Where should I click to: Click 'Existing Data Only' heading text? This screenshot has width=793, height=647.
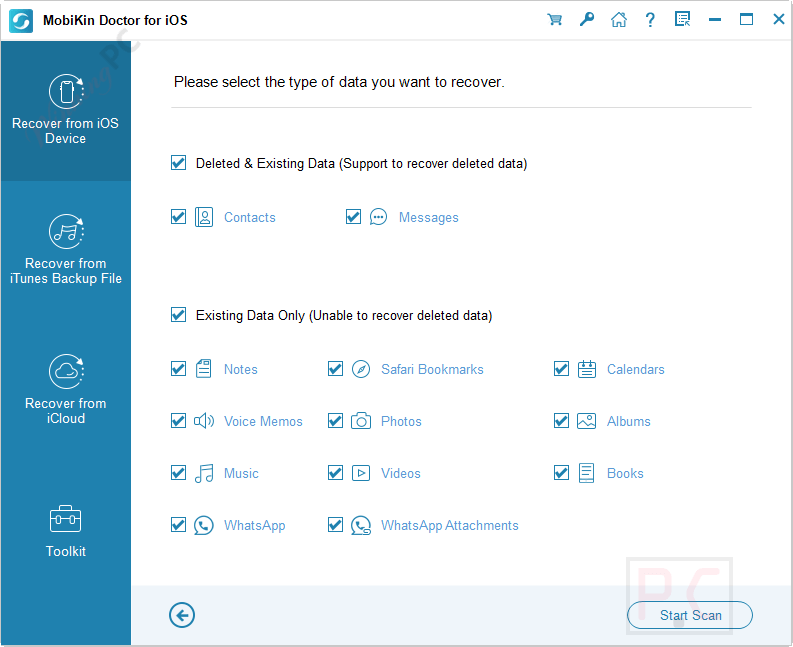coord(344,315)
